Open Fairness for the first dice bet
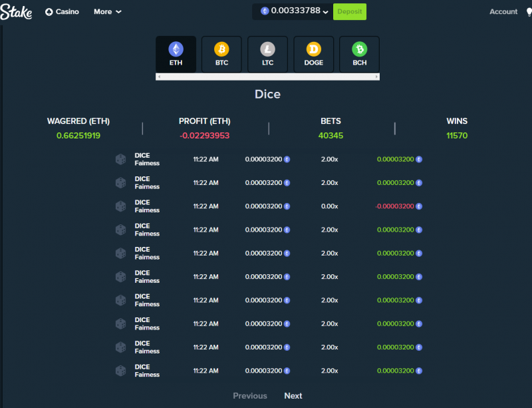The width and height of the screenshot is (532, 408). click(x=147, y=163)
